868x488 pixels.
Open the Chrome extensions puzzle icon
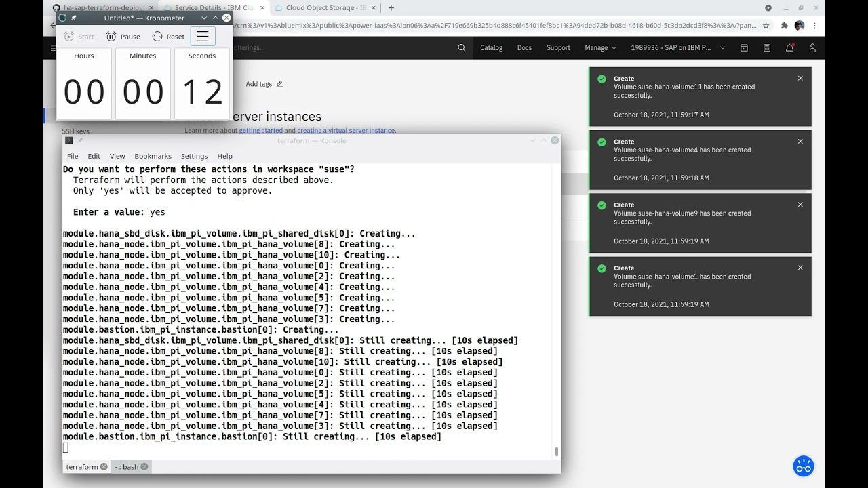(x=785, y=25)
